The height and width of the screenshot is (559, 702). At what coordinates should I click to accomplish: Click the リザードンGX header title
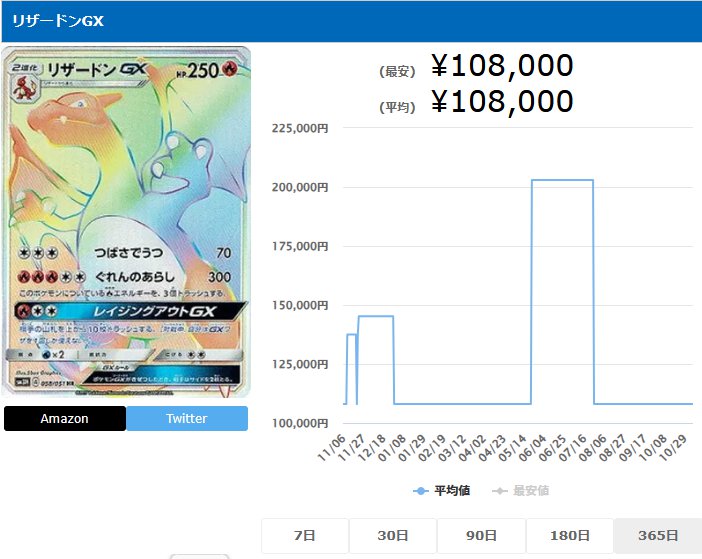tap(58, 21)
